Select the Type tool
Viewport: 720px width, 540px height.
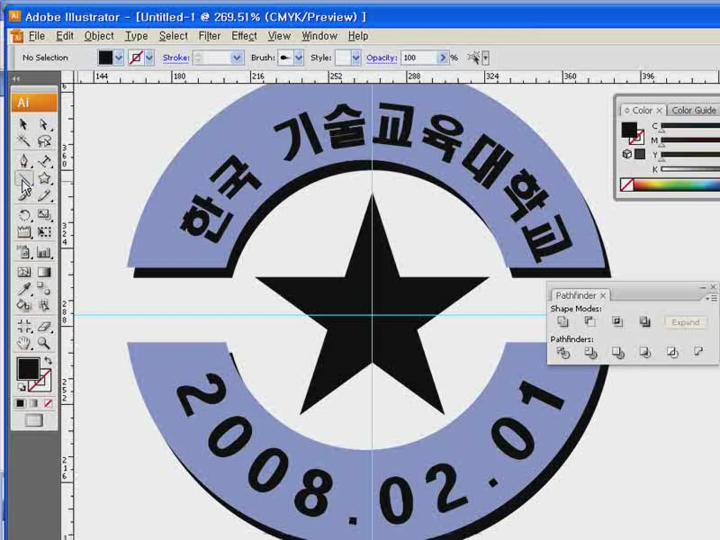pos(44,161)
